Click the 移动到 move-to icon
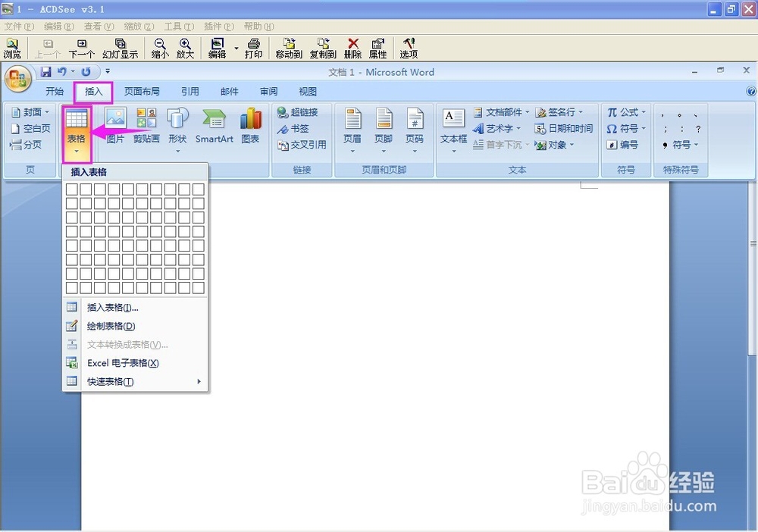This screenshot has width=758, height=532. click(x=289, y=49)
